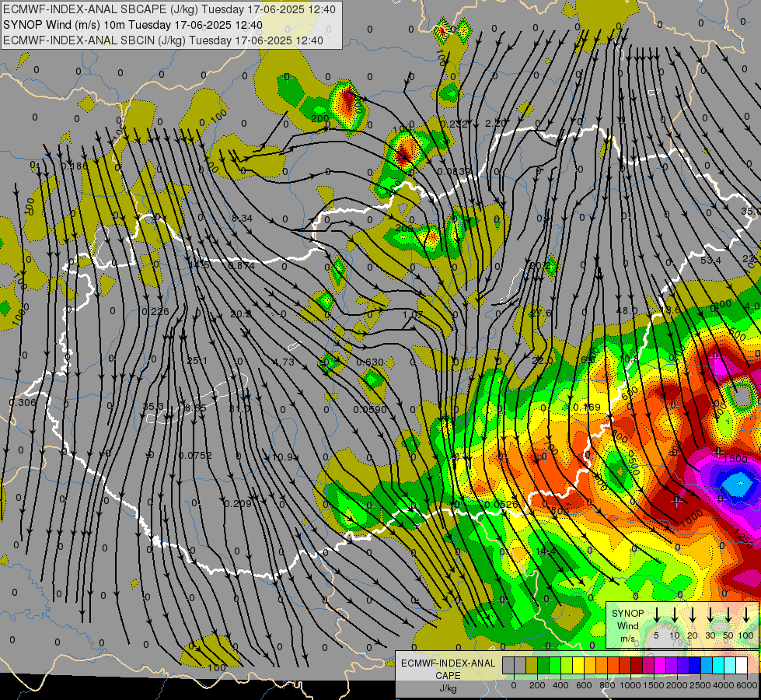Click the J/kg unit label in legend
Viewport: 761px width, 700px height.
(448, 688)
